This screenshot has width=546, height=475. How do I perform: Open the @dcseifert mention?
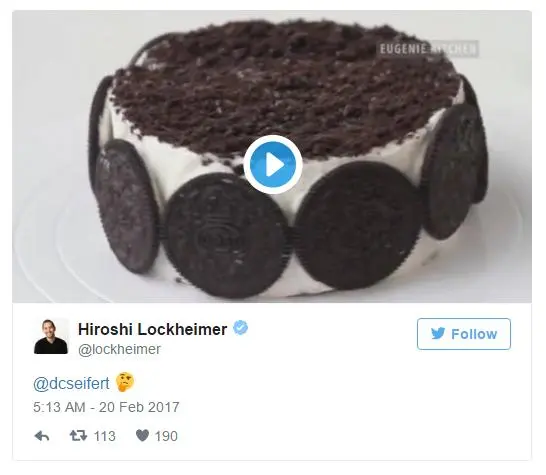[71, 383]
